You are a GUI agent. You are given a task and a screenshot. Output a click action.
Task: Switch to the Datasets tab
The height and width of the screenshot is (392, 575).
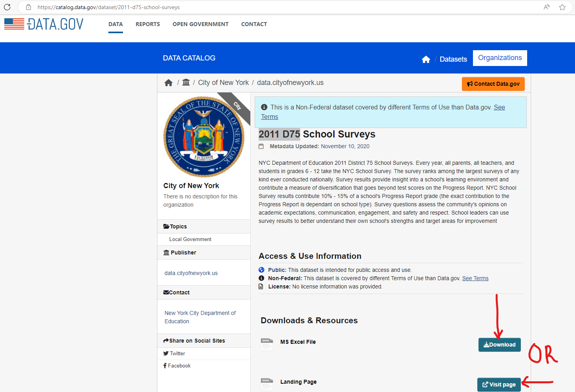pos(453,59)
